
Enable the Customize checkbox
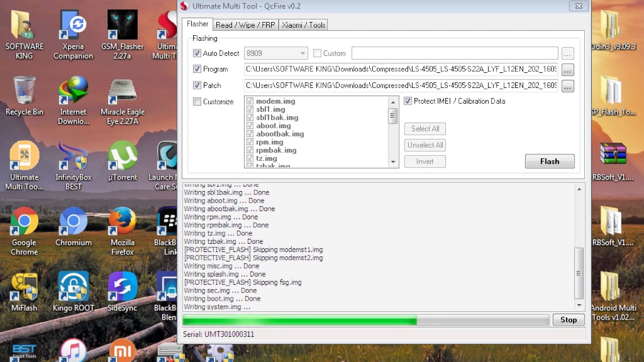(197, 102)
